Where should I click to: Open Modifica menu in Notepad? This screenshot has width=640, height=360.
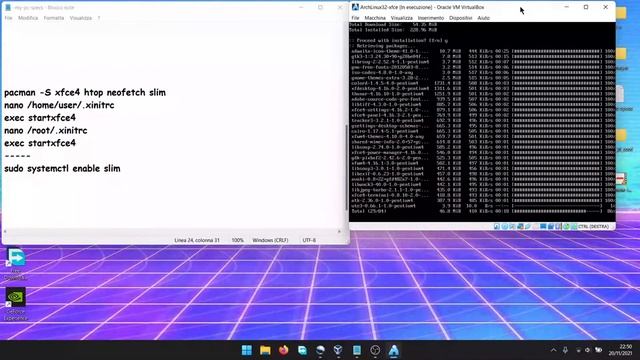[x=28, y=18]
